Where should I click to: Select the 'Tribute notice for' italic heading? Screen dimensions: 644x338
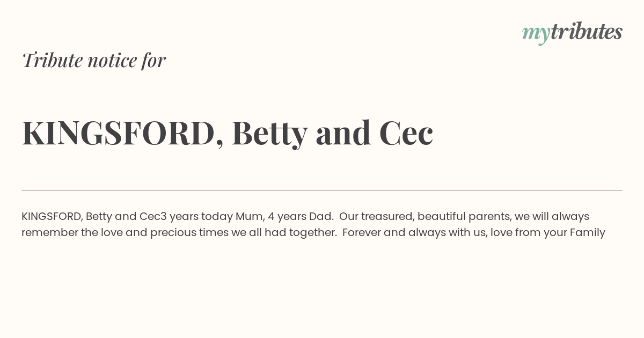click(94, 60)
